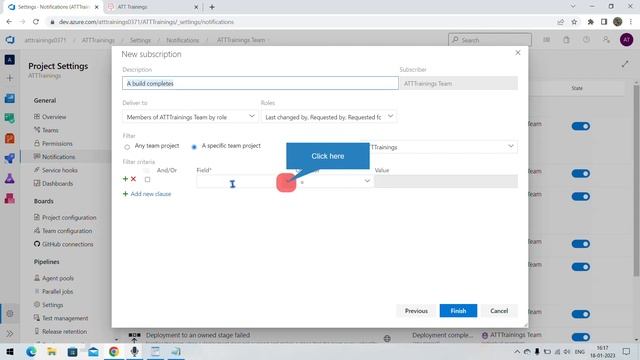Reload the page in the browser
The height and width of the screenshot is (360, 640).
point(36,22)
